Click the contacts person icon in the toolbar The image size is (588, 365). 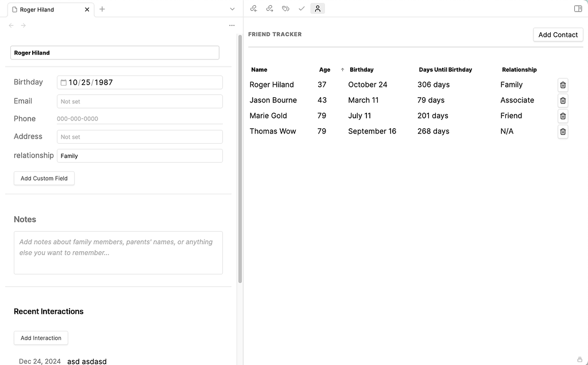pos(318,8)
